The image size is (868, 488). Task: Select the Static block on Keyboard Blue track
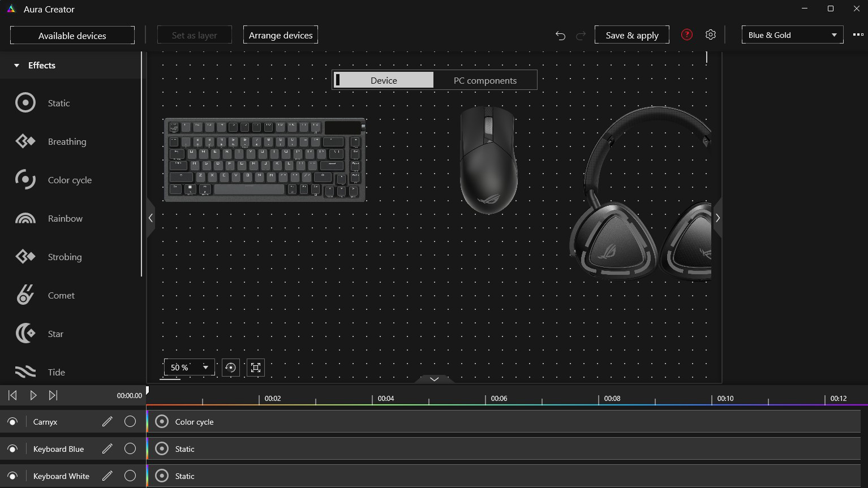[504, 448]
